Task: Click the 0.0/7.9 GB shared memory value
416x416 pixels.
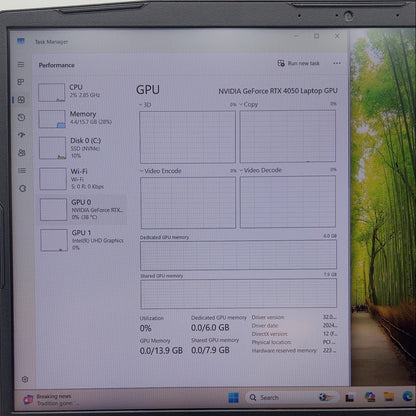Action: click(x=210, y=350)
